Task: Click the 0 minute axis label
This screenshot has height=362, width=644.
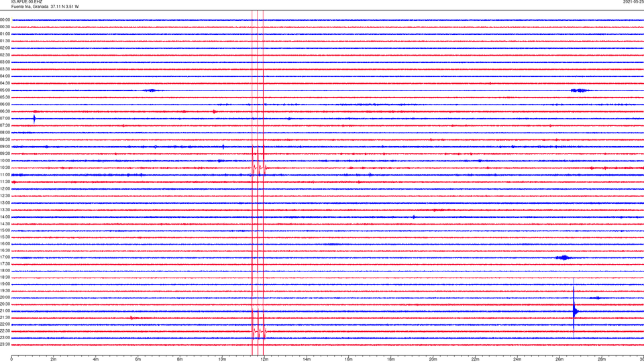Action: point(11,359)
